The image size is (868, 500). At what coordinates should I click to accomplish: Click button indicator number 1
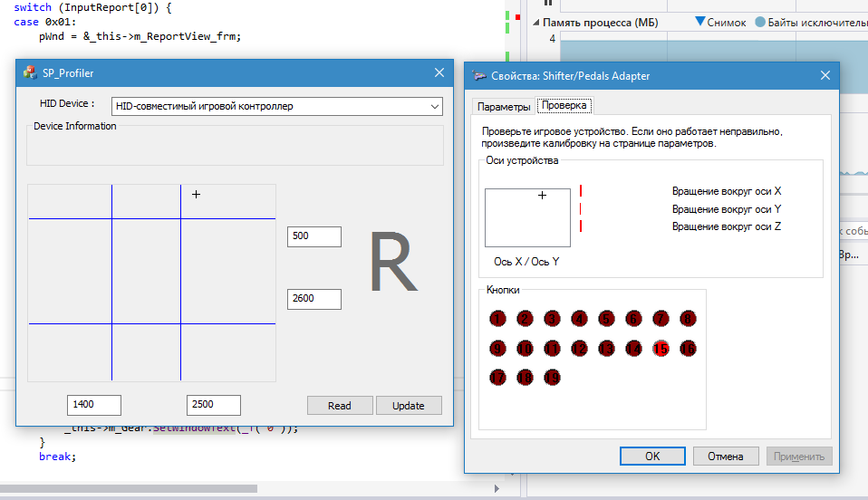click(x=497, y=318)
